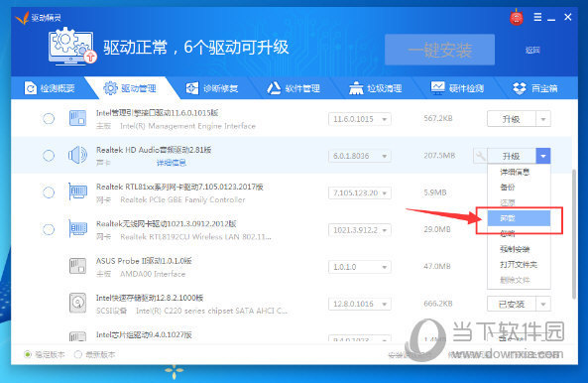Select radio for Realtek无线网卡驱动 row

[x=48, y=229]
